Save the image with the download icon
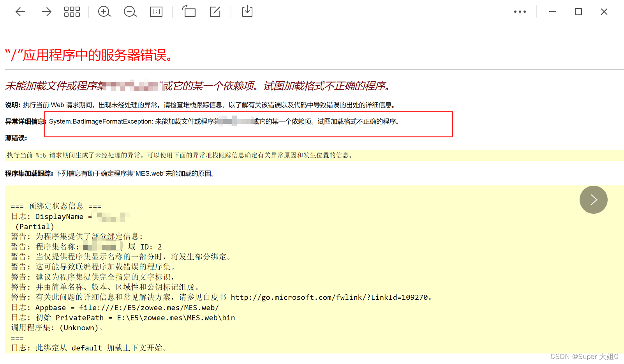624x364 pixels. pos(247,12)
